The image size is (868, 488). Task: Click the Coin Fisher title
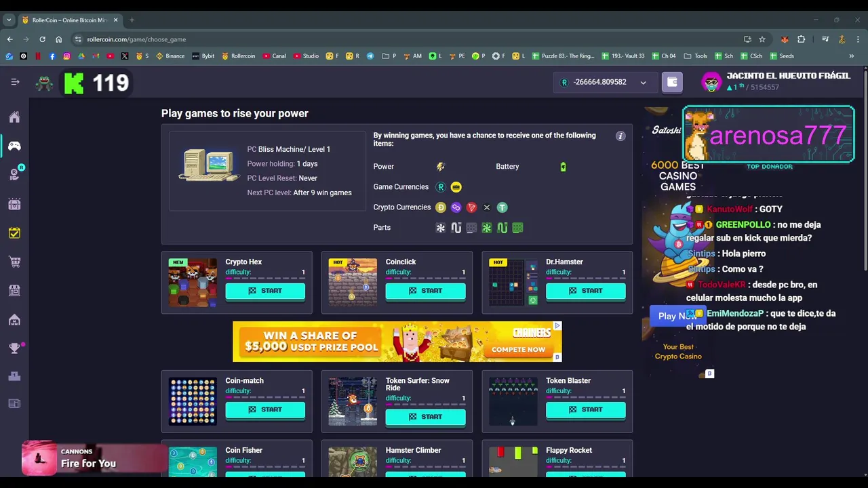[244, 450]
